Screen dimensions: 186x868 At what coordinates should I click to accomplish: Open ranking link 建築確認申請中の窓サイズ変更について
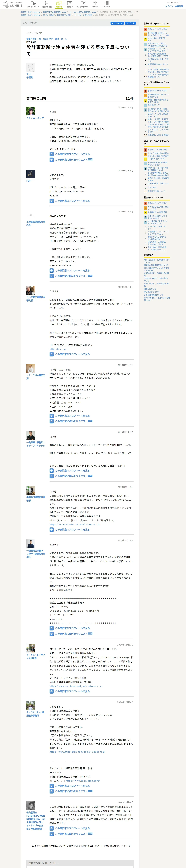pyautogui.click(x=158, y=96)
